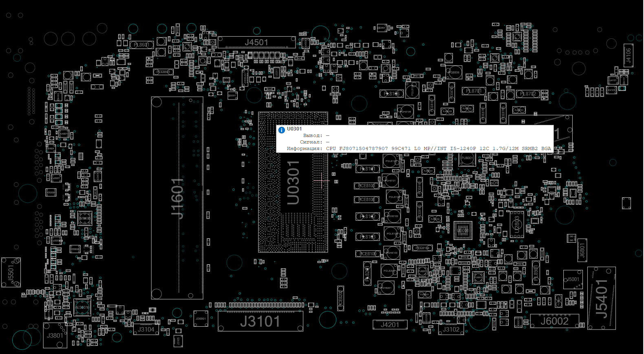This screenshot has height=354, width=644.
Task: Select the J1601 memory slot outline
Action: click(x=177, y=198)
